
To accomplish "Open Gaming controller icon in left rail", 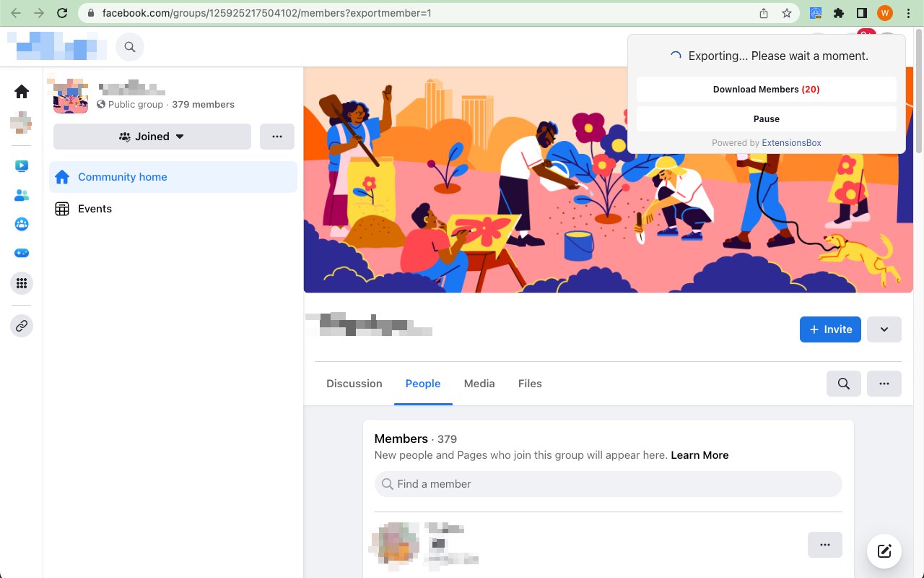I will (22, 253).
